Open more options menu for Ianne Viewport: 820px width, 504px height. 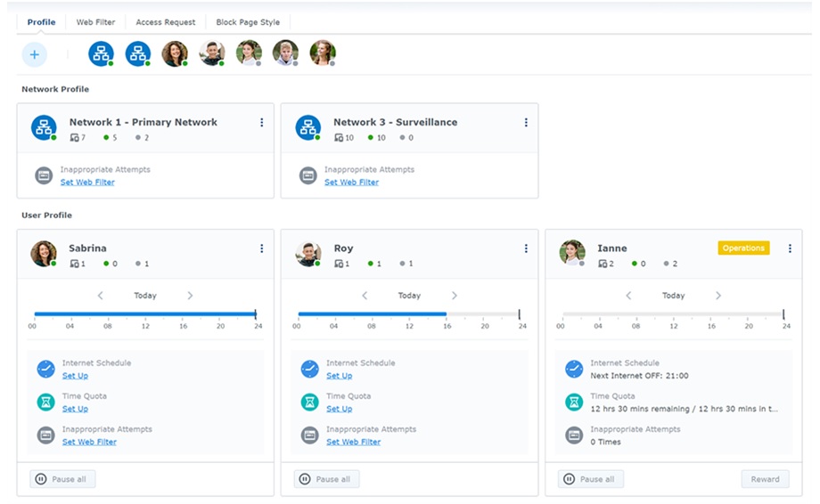coord(790,248)
